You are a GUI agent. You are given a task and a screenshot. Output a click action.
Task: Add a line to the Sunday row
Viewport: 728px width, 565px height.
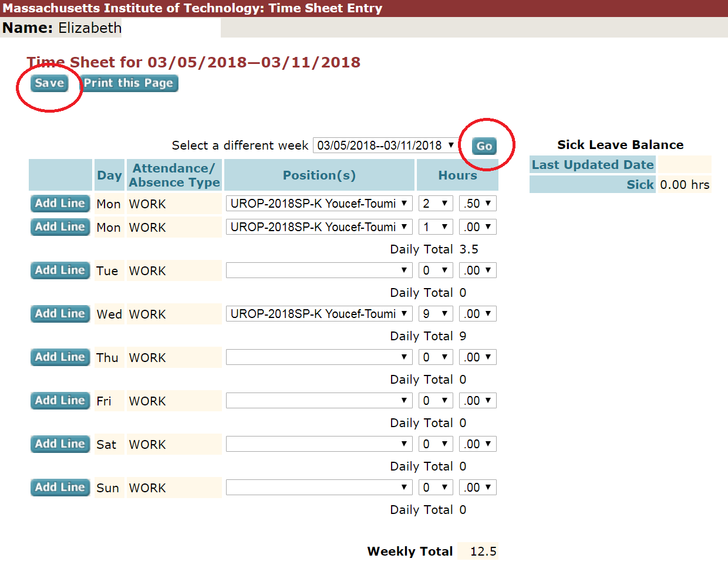[x=60, y=488]
